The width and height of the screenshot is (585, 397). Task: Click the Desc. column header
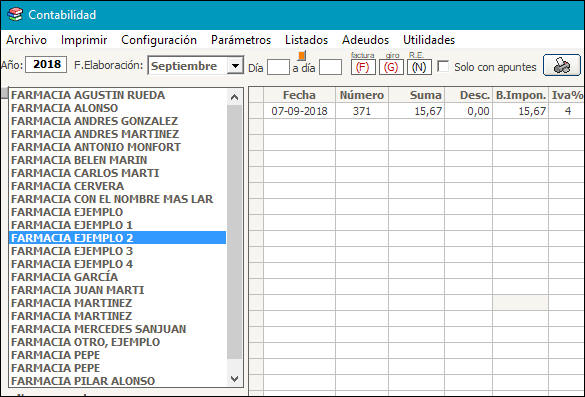click(469, 95)
